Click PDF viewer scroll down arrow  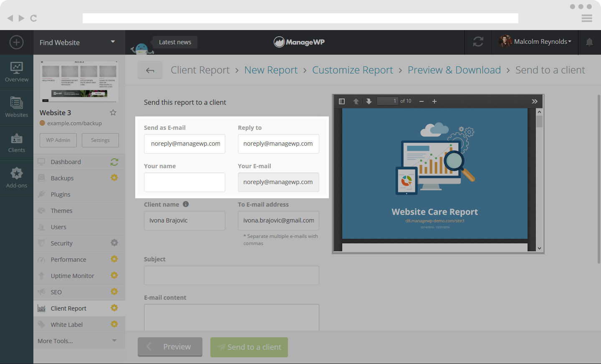(539, 248)
